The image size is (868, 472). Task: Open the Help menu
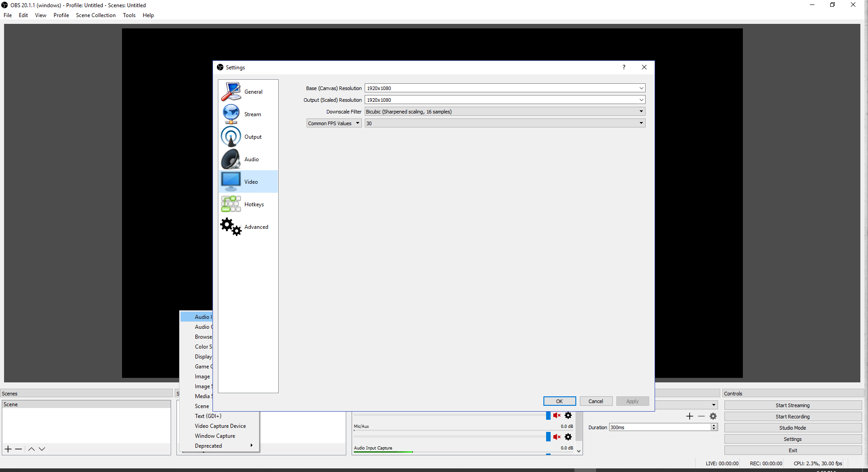point(148,15)
